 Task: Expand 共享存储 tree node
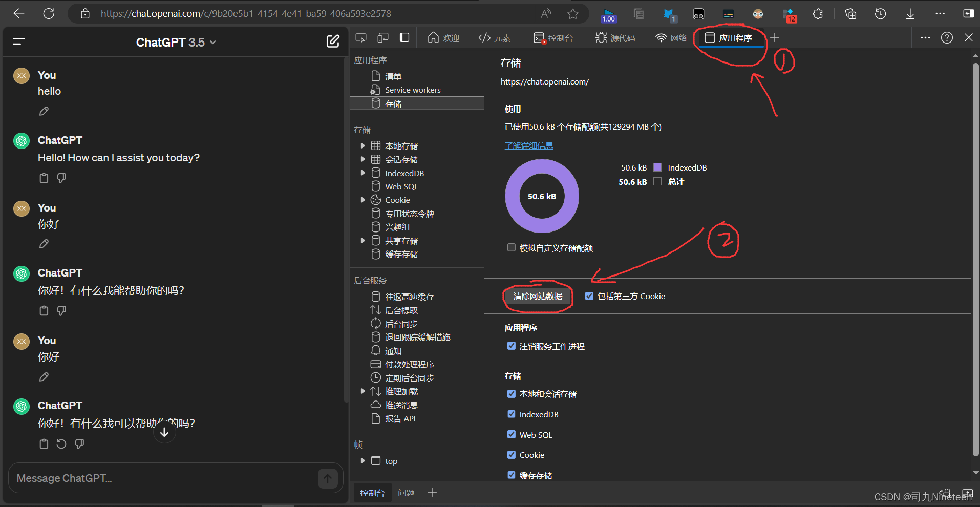[363, 241]
